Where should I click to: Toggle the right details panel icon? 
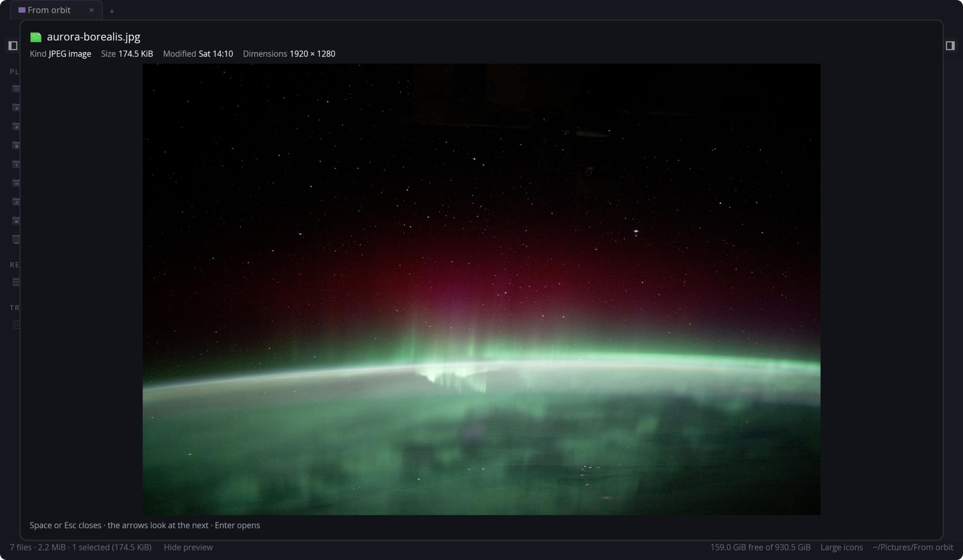[950, 46]
